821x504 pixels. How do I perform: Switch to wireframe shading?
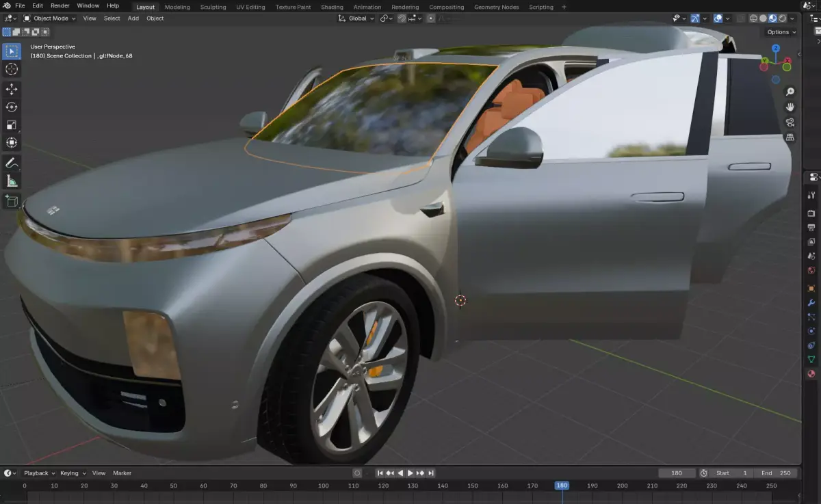pos(753,18)
